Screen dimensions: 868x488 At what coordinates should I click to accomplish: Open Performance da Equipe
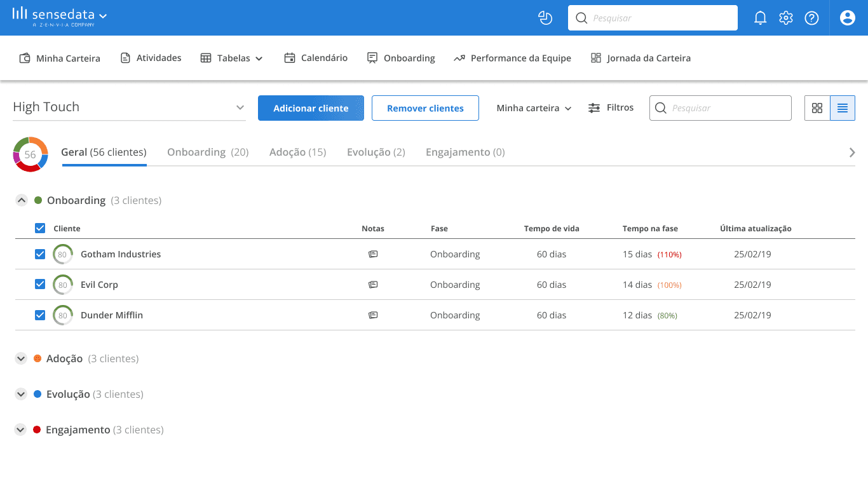pyautogui.click(x=512, y=58)
